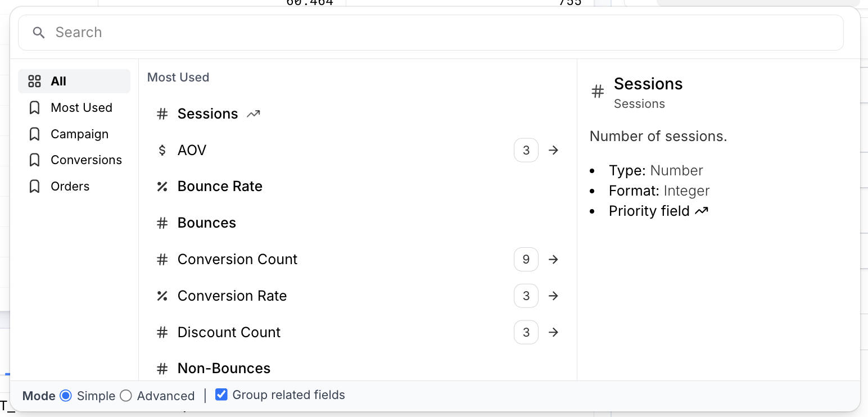This screenshot has width=868, height=417.
Task: Select the Simple mode radio button
Action: tap(66, 396)
